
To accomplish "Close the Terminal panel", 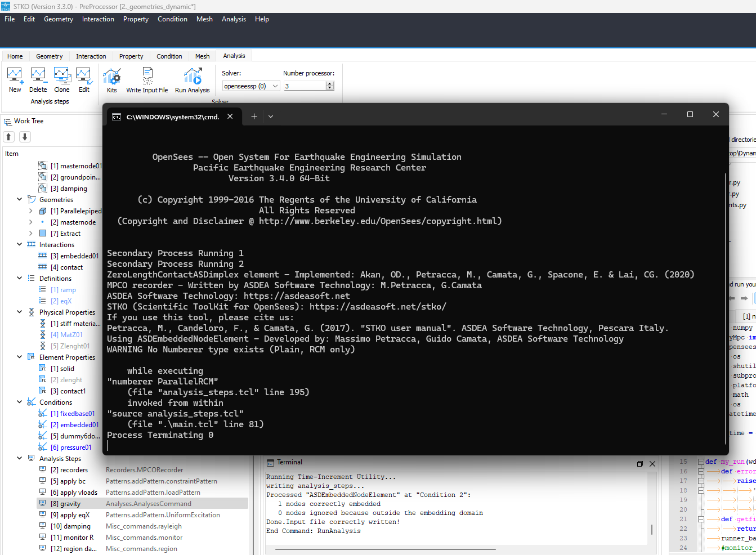I will point(652,464).
